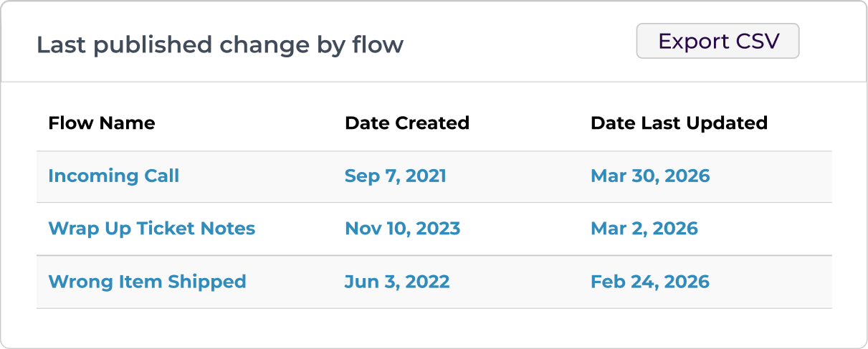Viewport: 868px width, 349px height.
Task: Open the Wrap Up Ticket Notes flow
Action: point(151,229)
